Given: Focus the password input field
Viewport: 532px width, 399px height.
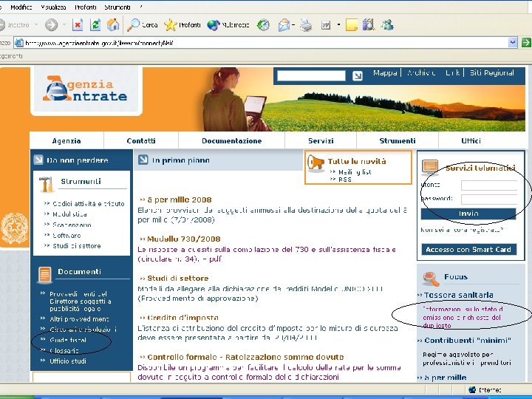Looking at the screenshot, I should (489, 199).
